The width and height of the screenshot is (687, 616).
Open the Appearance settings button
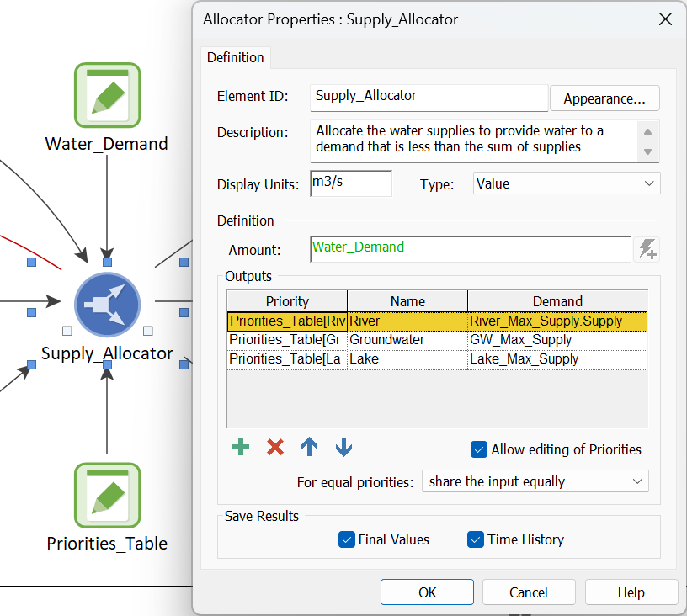[x=604, y=98]
